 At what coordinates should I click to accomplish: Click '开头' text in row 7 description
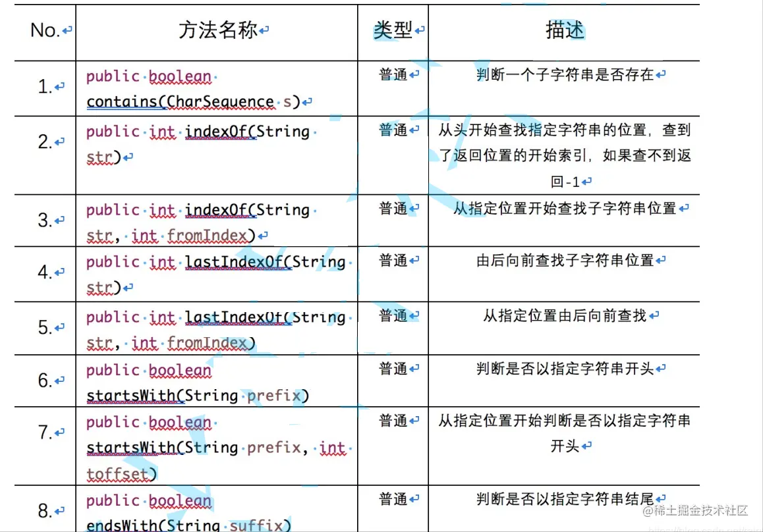(x=565, y=446)
